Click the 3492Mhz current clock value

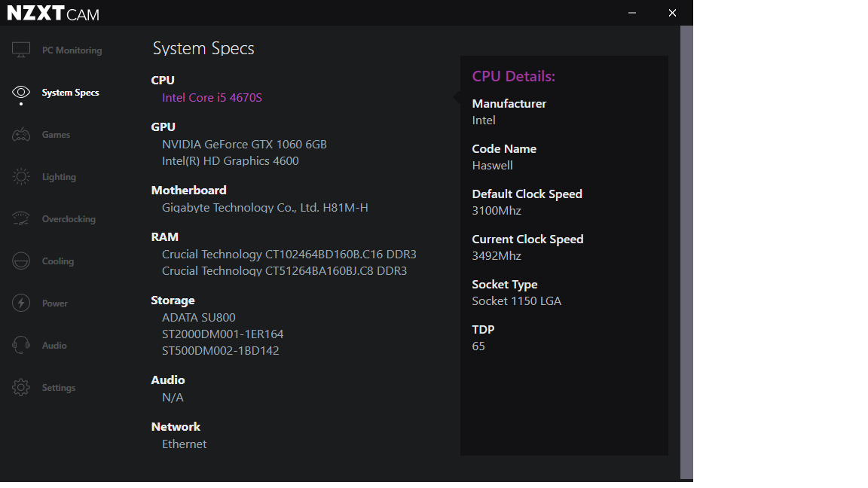[x=497, y=256]
